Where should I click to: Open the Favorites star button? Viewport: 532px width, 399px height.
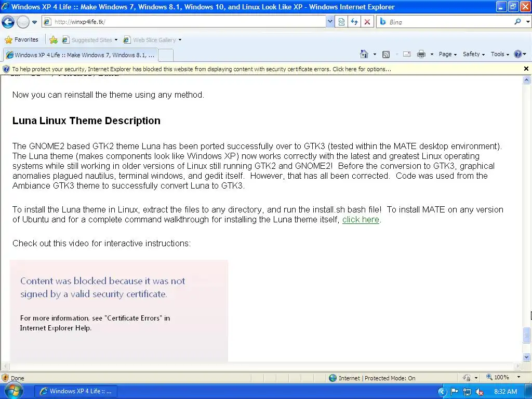coord(21,39)
